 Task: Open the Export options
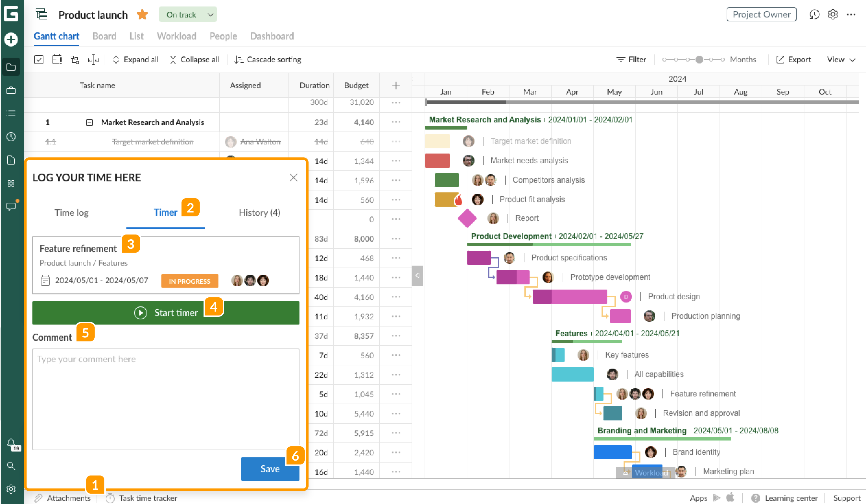794,59
